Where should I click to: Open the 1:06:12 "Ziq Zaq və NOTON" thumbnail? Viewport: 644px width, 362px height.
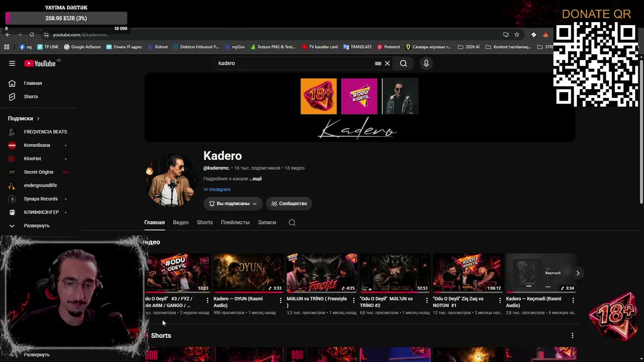(468, 273)
